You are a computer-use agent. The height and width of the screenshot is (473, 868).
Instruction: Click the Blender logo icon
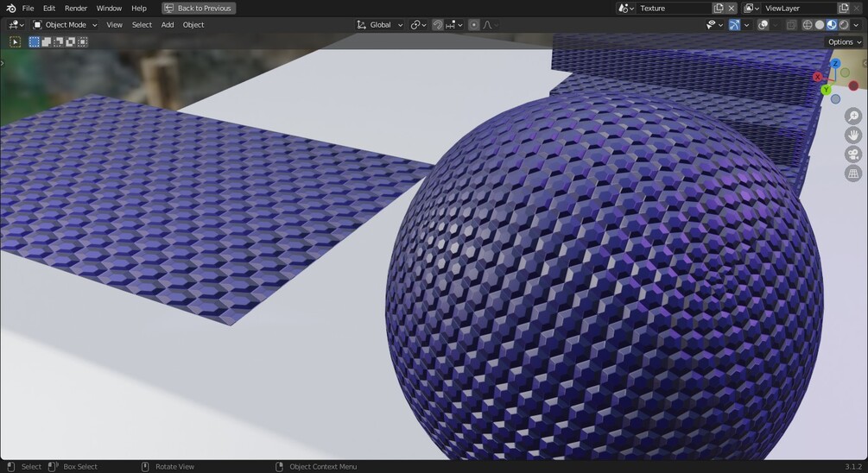point(11,9)
